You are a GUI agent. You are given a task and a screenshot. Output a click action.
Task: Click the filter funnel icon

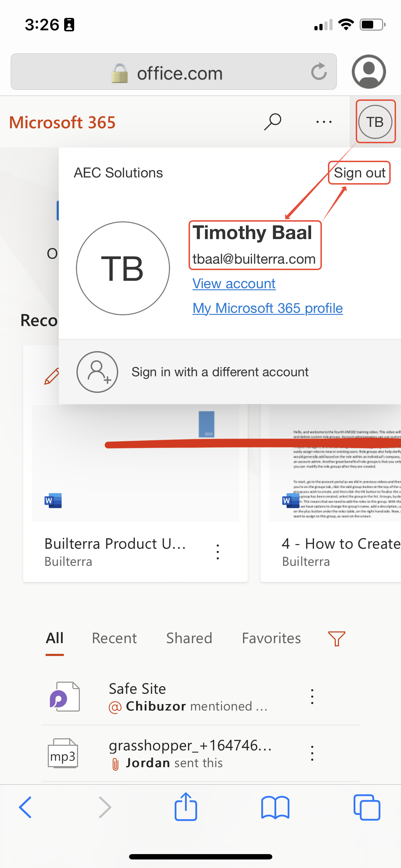(x=336, y=639)
